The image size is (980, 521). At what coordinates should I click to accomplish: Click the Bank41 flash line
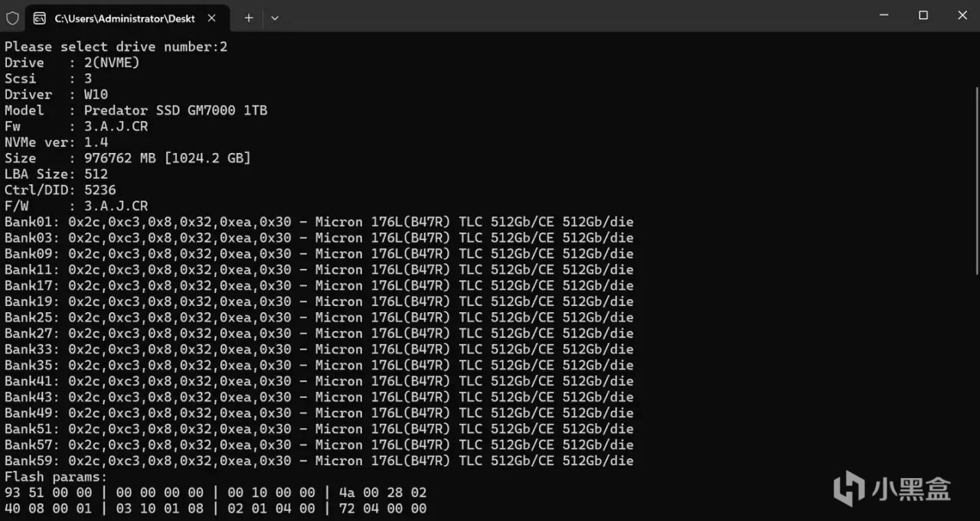pos(318,381)
